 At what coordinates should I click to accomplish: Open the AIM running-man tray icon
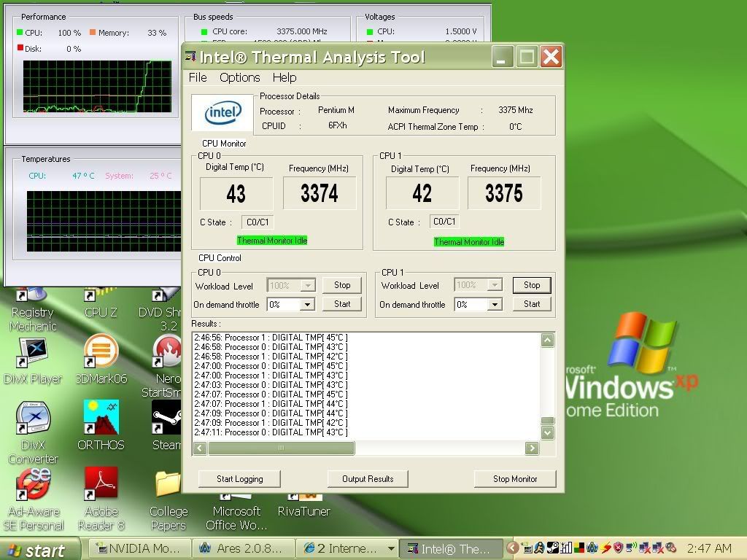click(540, 548)
